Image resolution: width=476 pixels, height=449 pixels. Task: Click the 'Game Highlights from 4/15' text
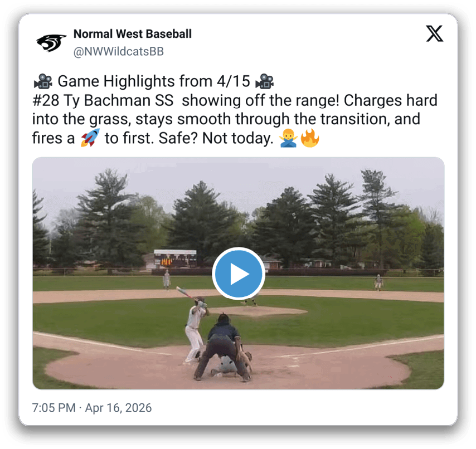(x=154, y=81)
